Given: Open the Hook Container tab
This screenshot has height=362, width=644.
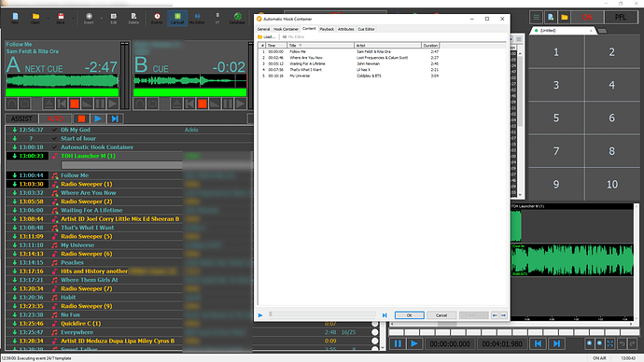Looking at the screenshot, I should (x=286, y=29).
